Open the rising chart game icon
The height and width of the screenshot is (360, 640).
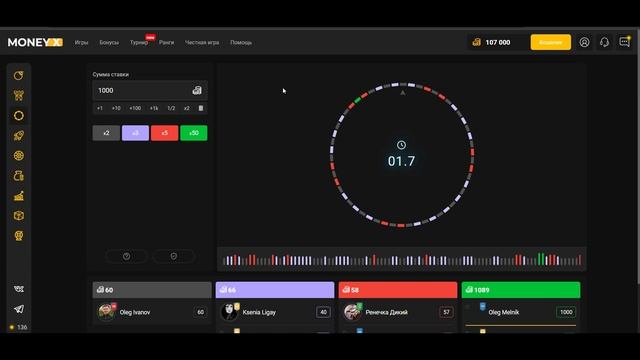[19, 196]
